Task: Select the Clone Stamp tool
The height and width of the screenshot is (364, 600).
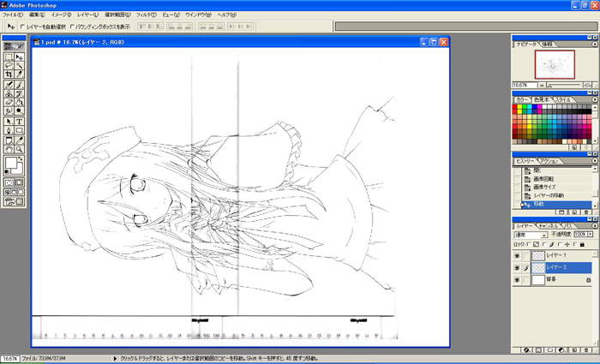Action: tap(9, 93)
